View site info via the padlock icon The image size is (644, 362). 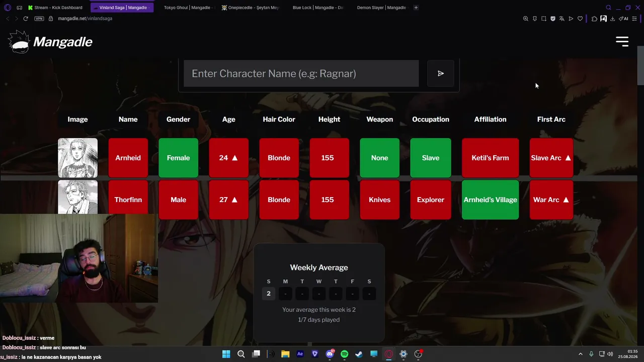pos(51,19)
